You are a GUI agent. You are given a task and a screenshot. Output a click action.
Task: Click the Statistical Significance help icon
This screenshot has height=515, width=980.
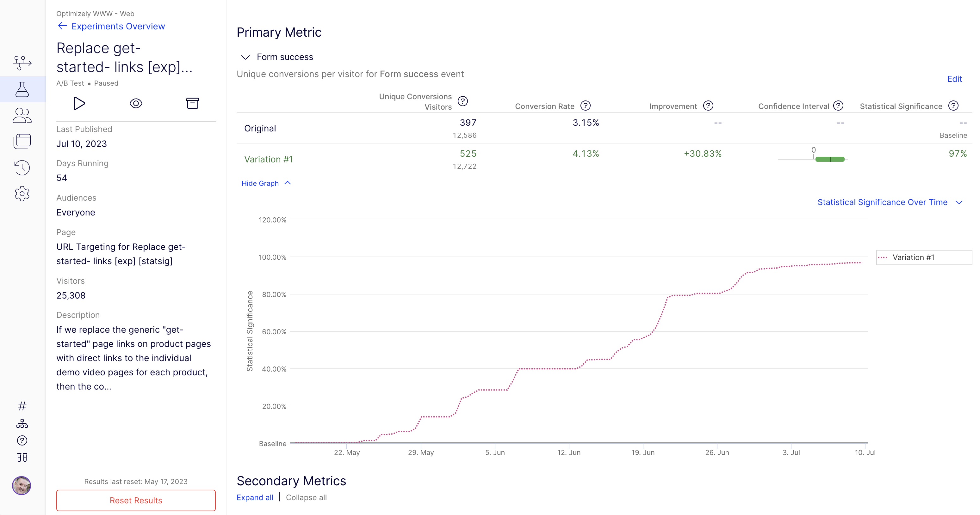[x=953, y=106]
